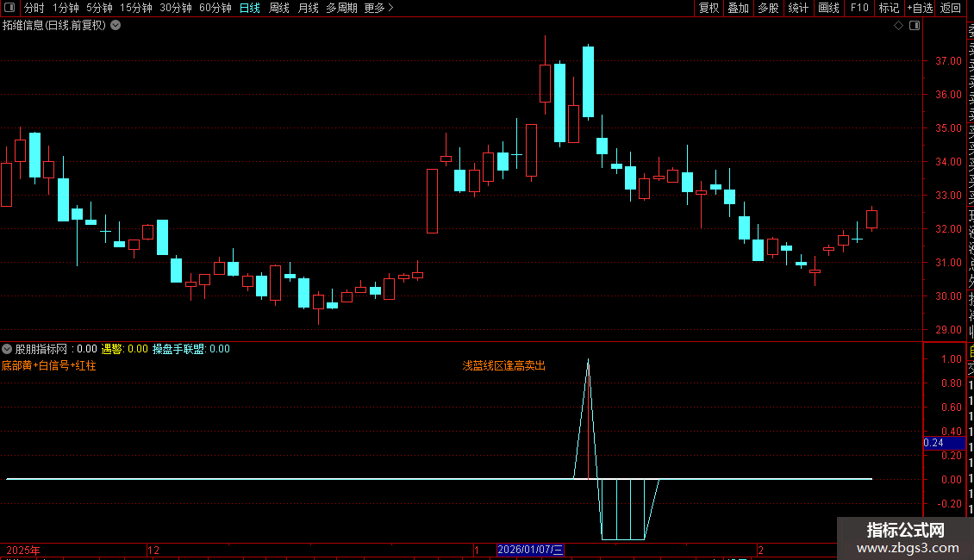
Task: Switch to 30分钟 period tab
Action: pyautogui.click(x=176, y=8)
